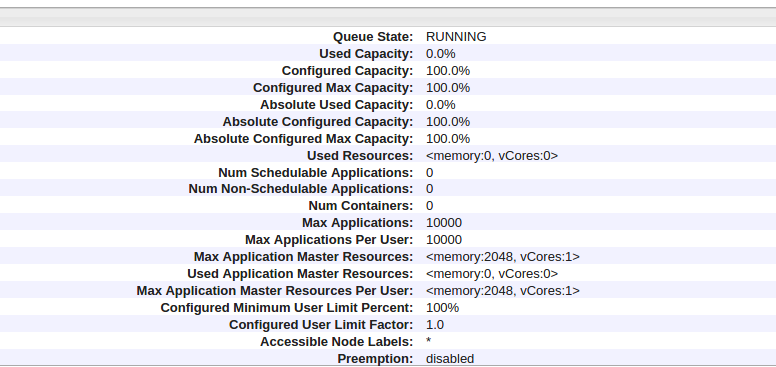The width and height of the screenshot is (776, 367).
Task: Click the 'Used Resources:' label
Action: [360, 155]
